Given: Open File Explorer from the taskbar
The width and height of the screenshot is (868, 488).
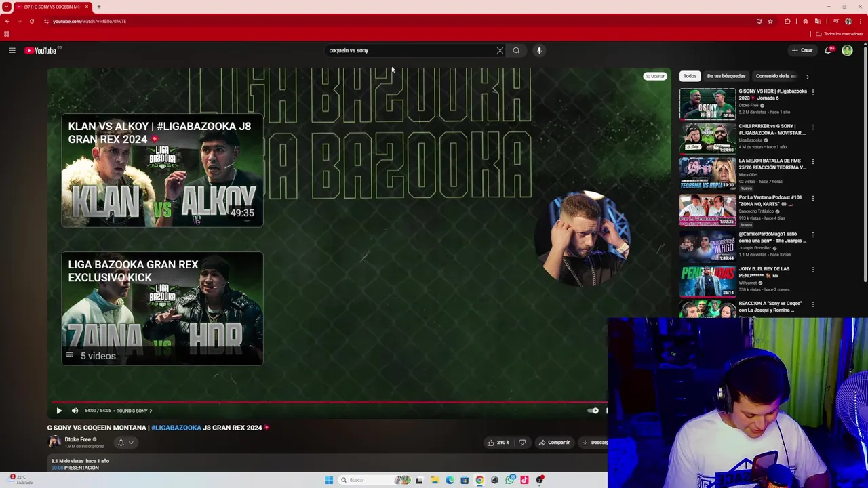Looking at the screenshot, I should [434, 480].
